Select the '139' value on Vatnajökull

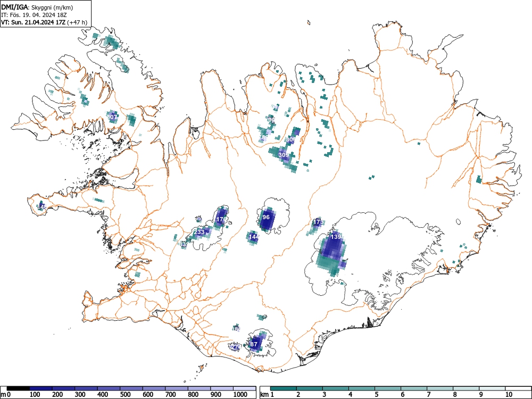[x=336, y=237]
